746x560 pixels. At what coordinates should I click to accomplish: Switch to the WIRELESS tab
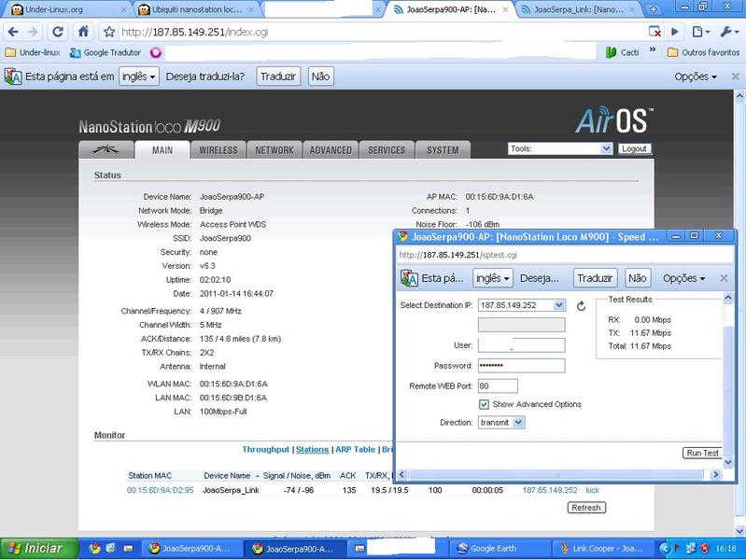point(218,150)
